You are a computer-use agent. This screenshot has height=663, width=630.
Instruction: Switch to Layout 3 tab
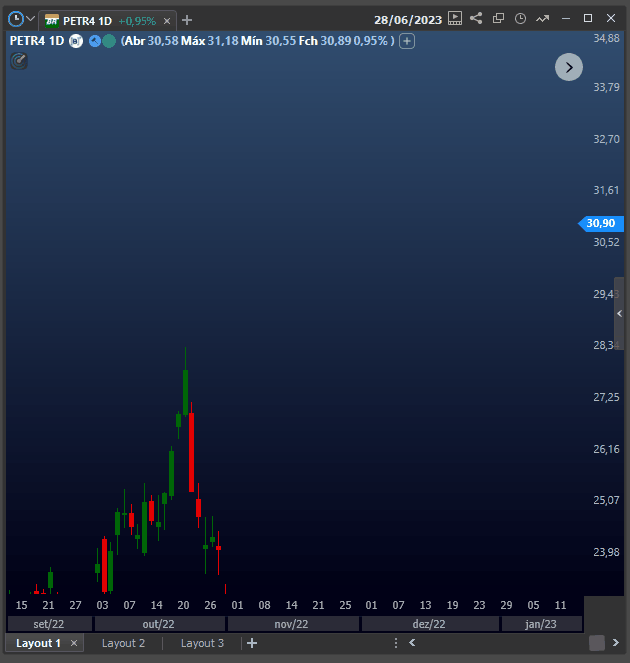(202, 643)
